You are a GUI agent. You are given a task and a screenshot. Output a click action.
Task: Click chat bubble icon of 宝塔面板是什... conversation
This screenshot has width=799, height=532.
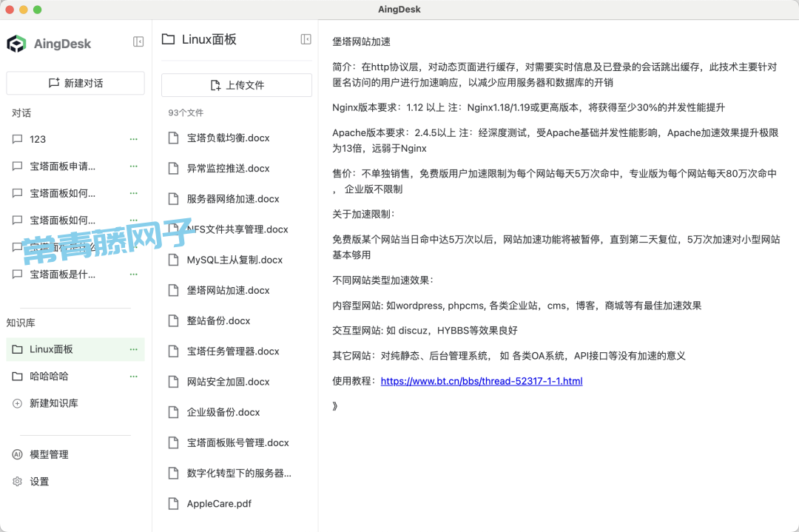tap(17, 275)
